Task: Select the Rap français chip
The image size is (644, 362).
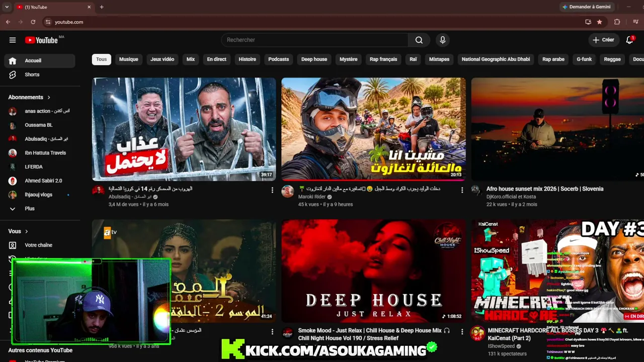Action: click(383, 59)
